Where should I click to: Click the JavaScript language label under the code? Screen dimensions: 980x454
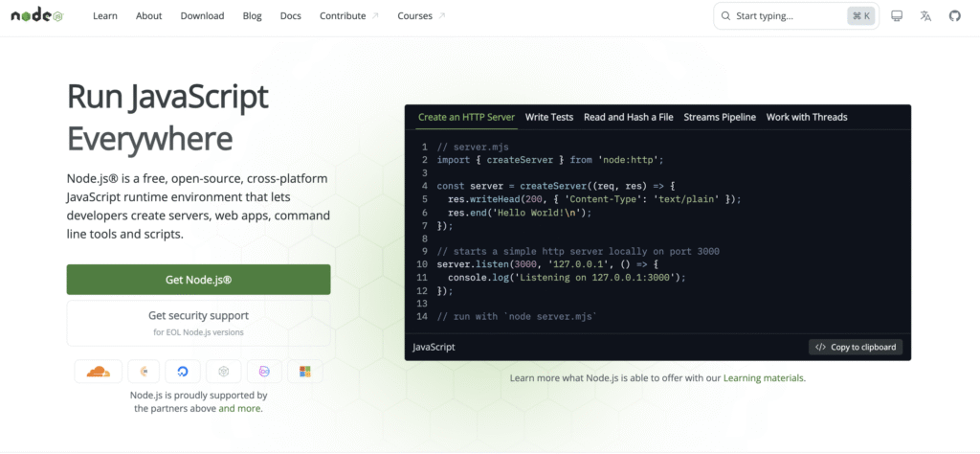click(434, 347)
